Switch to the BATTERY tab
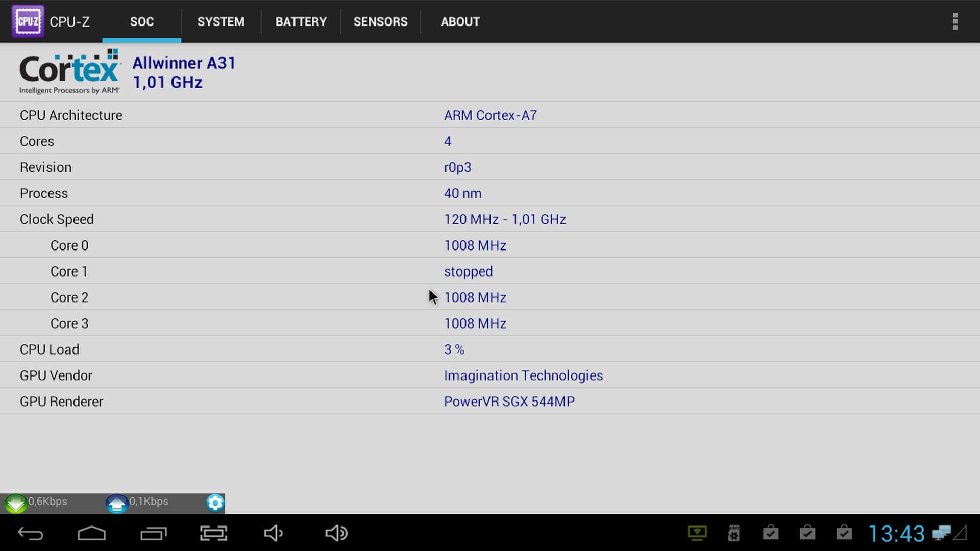The width and height of the screenshot is (980, 551). click(x=301, y=21)
